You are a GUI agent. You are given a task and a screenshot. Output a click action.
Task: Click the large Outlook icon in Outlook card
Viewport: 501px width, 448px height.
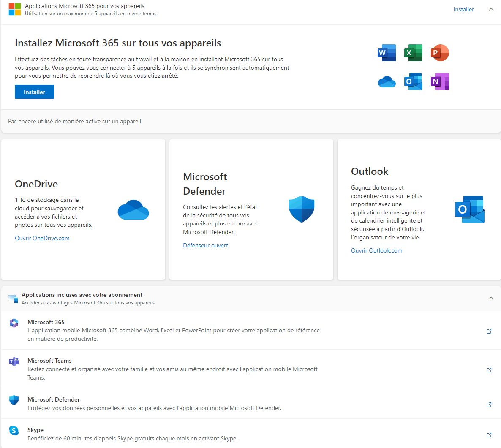470,209
